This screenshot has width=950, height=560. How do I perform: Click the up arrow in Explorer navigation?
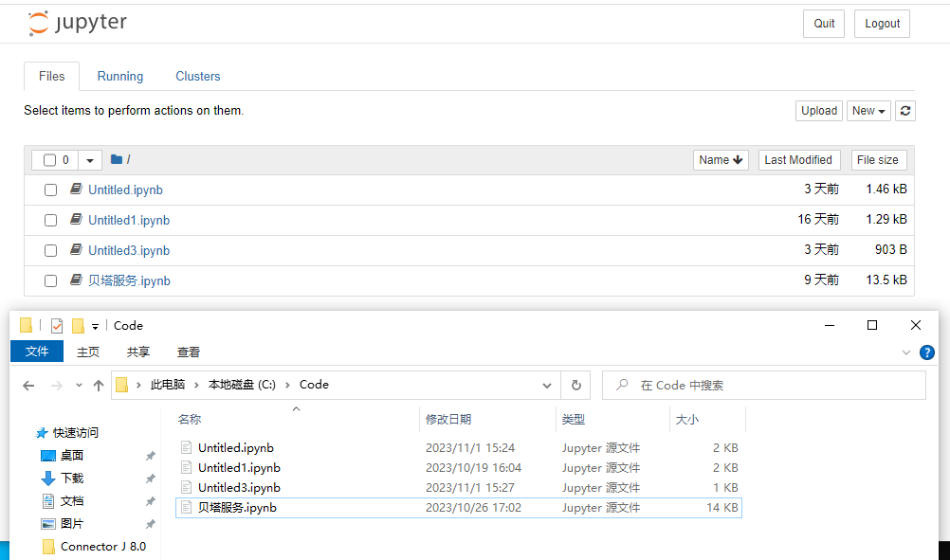(x=98, y=385)
